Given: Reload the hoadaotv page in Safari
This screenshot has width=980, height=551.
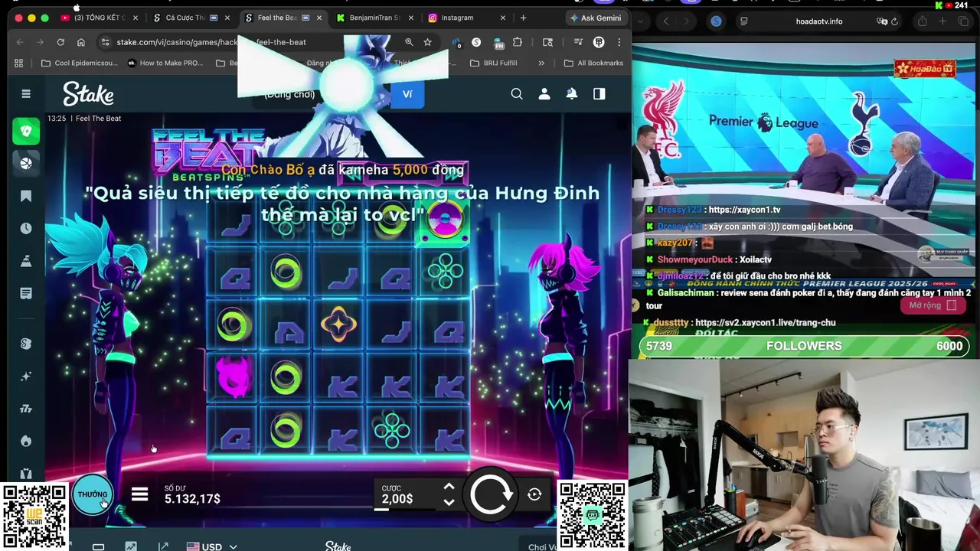Looking at the screenshot, I should click(895, 21).
